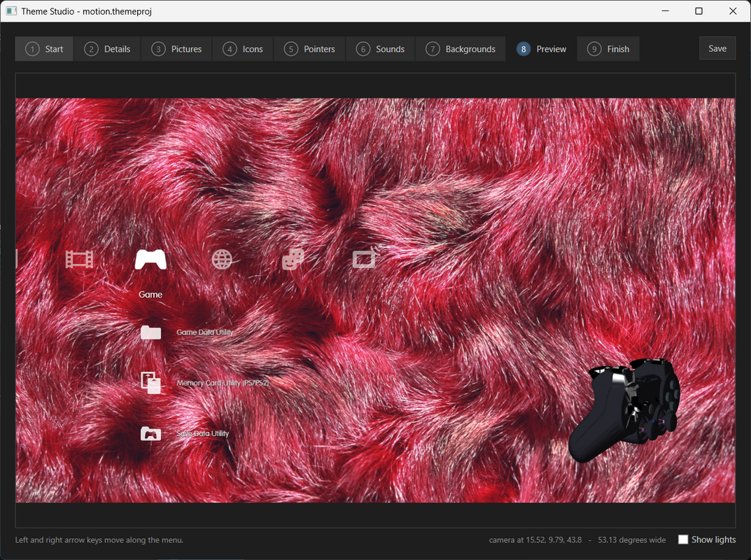Click the Video filmstrip icon
Viewport: 751px width, 560px height.
click(x=79, y=259)
